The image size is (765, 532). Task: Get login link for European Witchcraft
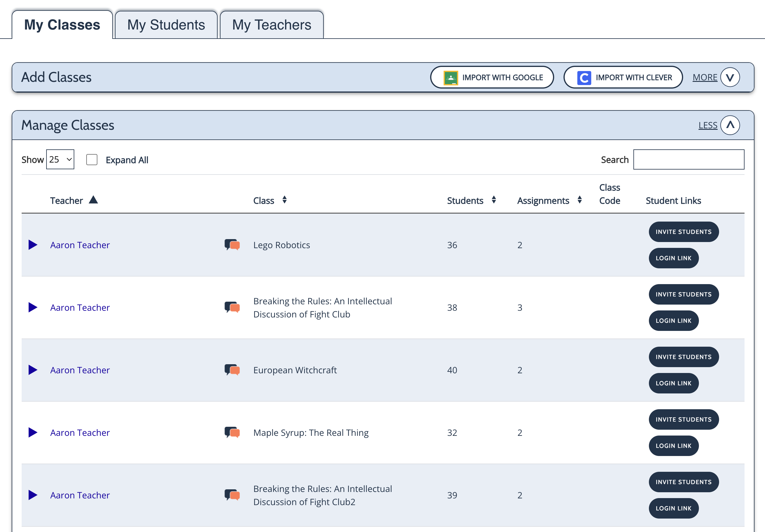pyautogui.click(x=674, y=384)
